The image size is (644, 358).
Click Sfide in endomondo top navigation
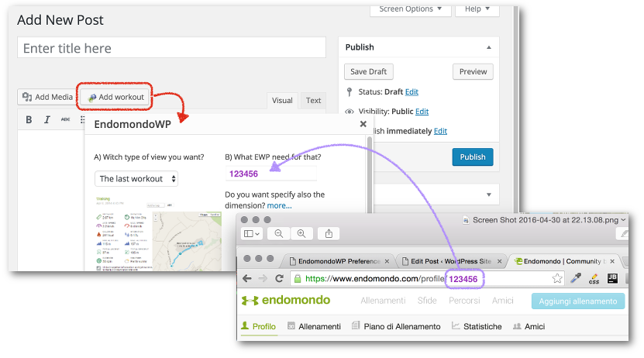(x=427, y=301)
